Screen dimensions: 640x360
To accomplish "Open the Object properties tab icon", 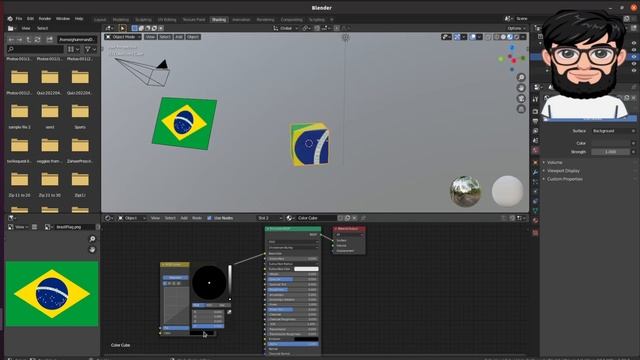I will point(535,163).
